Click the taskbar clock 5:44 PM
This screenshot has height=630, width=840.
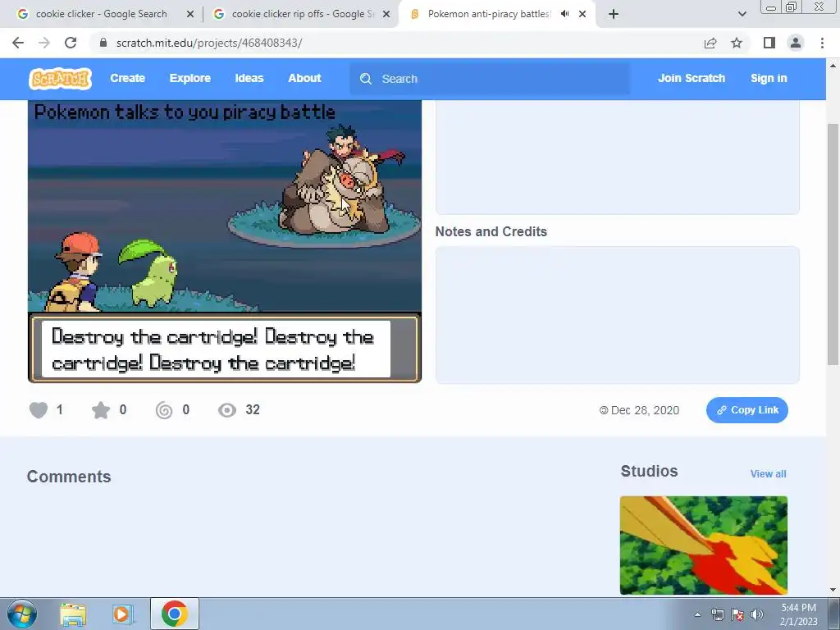click(798, 614)
